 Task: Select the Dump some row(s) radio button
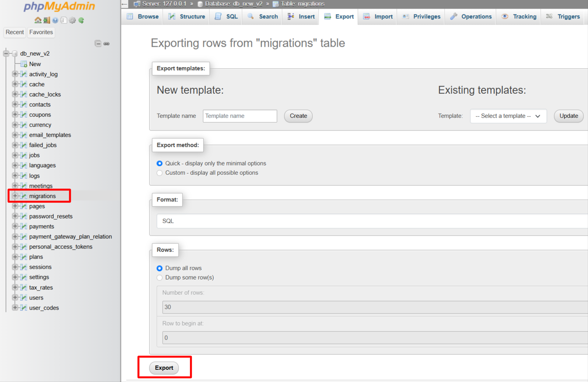coord(159,278)
